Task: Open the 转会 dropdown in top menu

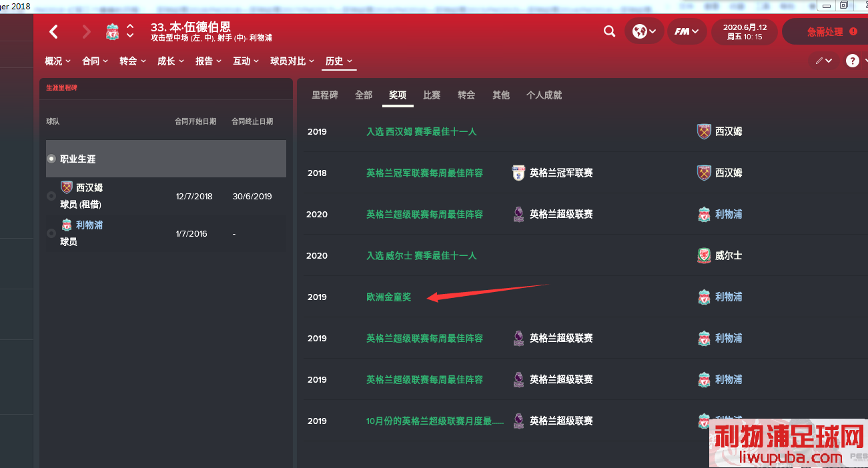Action: [132, 61]
